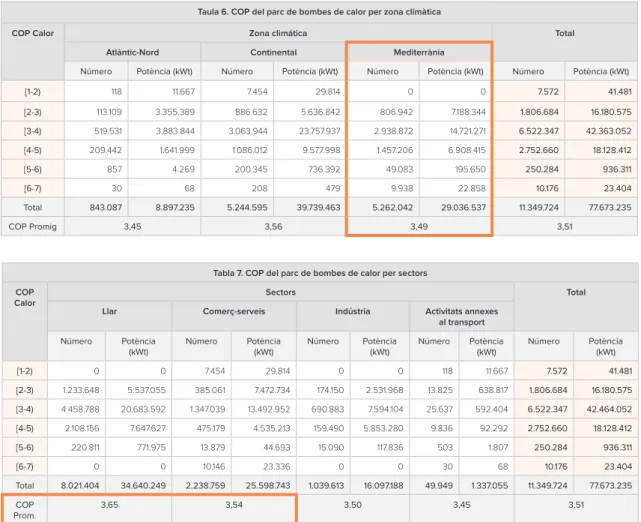
Task: Click cell value 220.811
Action: pyautogui.click(x=85, y=448)
